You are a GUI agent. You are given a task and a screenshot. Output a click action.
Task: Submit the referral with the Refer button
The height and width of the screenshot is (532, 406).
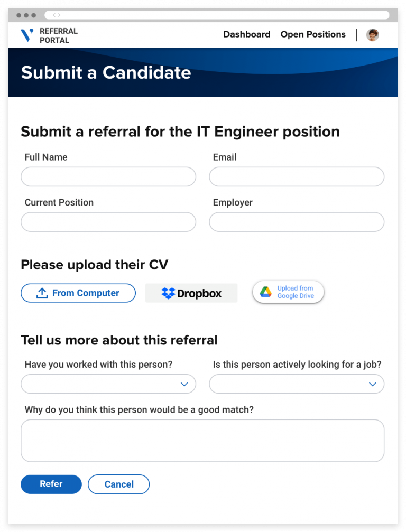(x=51, y=484)
